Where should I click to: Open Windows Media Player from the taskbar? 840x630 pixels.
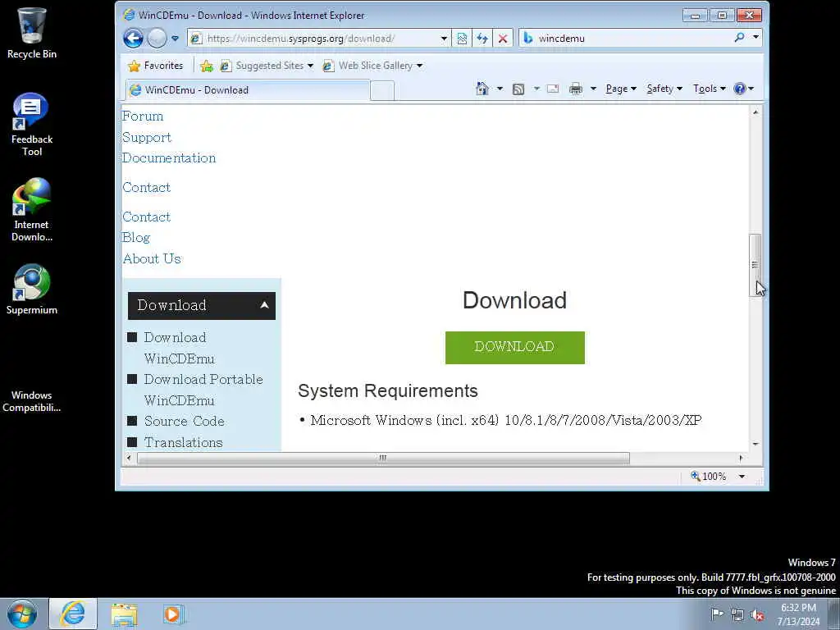tap(174, 614)
